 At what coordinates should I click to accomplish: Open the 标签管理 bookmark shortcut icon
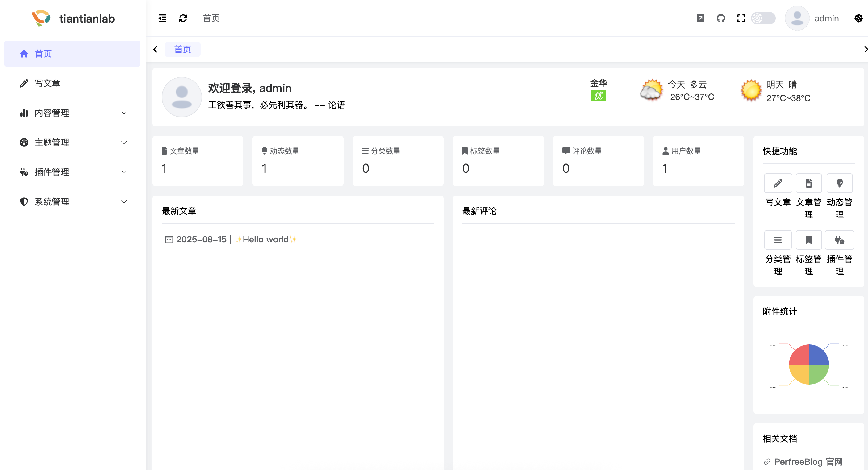point(809,240)
